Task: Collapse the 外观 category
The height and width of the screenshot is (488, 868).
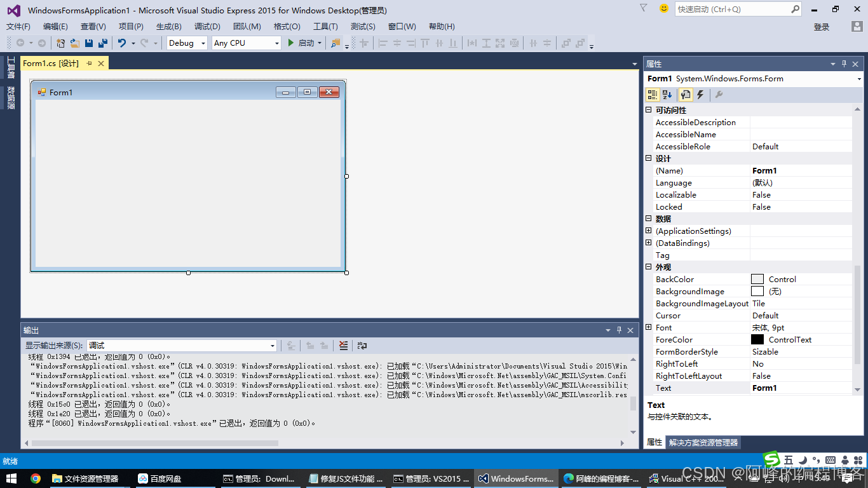Action: point(649,267)
